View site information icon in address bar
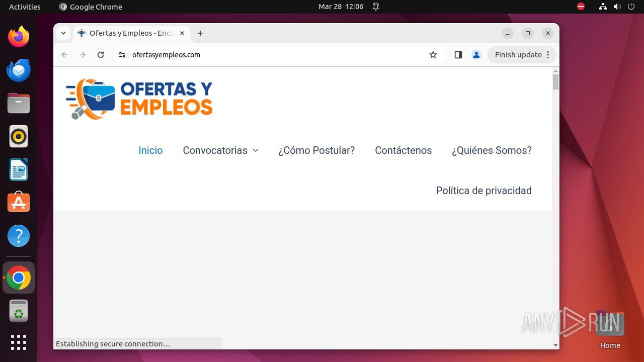 122,55
